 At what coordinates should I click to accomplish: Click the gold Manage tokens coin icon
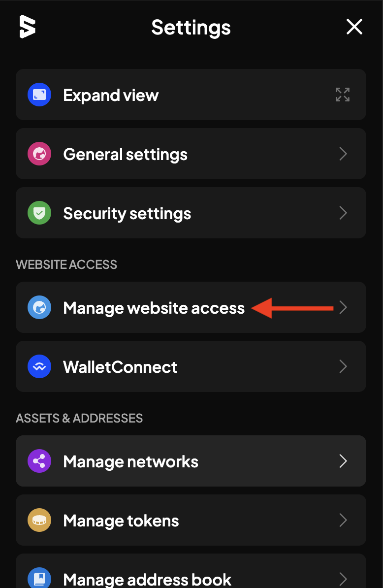(39, 520)
